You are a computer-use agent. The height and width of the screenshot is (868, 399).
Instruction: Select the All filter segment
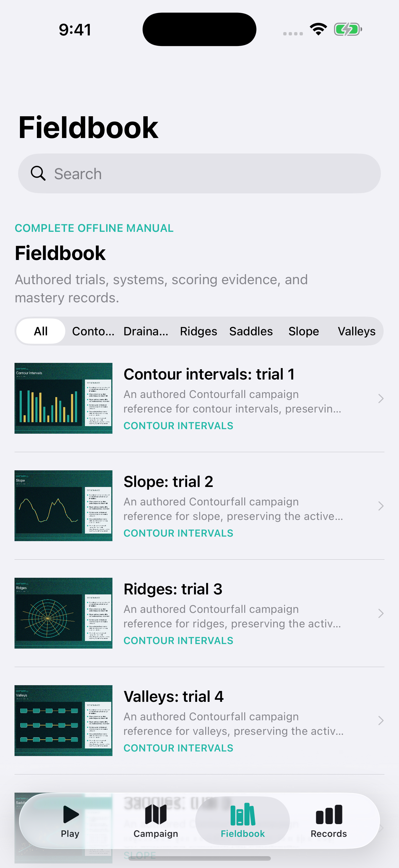(x=41, y=331)
